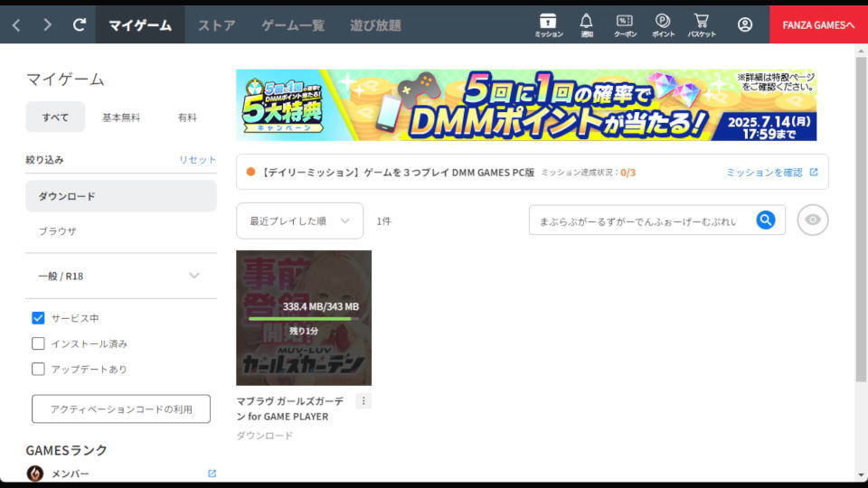Open the three-dot menu for マブラヴ game
868x488 pixels.
point(363,401)
